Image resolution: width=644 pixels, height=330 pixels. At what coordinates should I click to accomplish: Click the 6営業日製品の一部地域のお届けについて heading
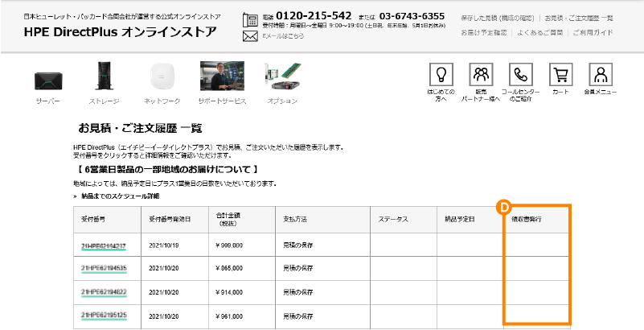click(x=166, y=169)
